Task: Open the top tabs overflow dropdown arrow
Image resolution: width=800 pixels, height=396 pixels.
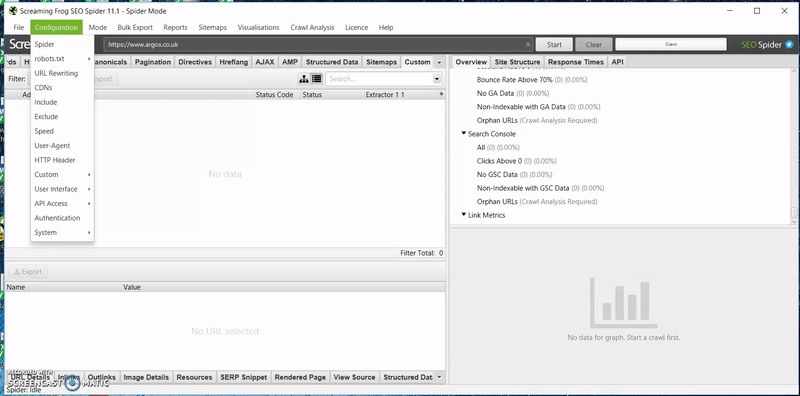Action: coord(439,62)
